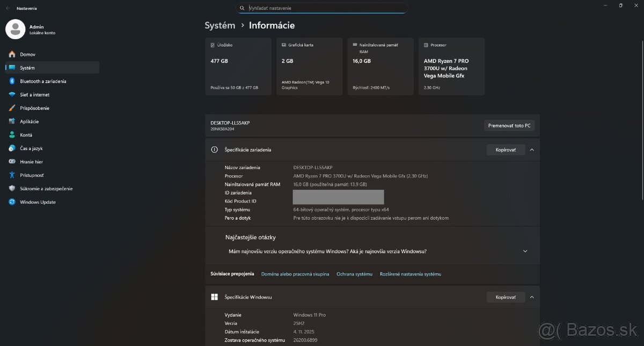This screenshot has width=644, height=346.
Task: Collapse the Špecifikácie Windowsu section
Action: 532,297
